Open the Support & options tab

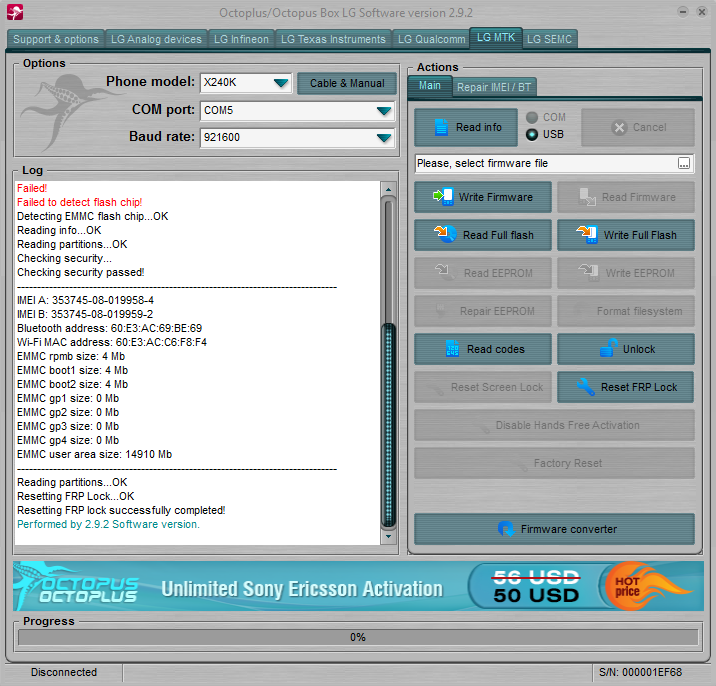56,39
